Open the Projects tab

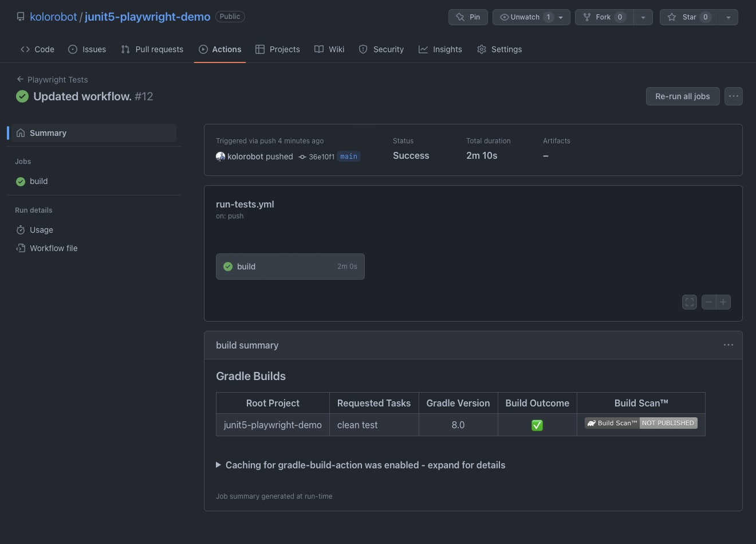[278, 49]
